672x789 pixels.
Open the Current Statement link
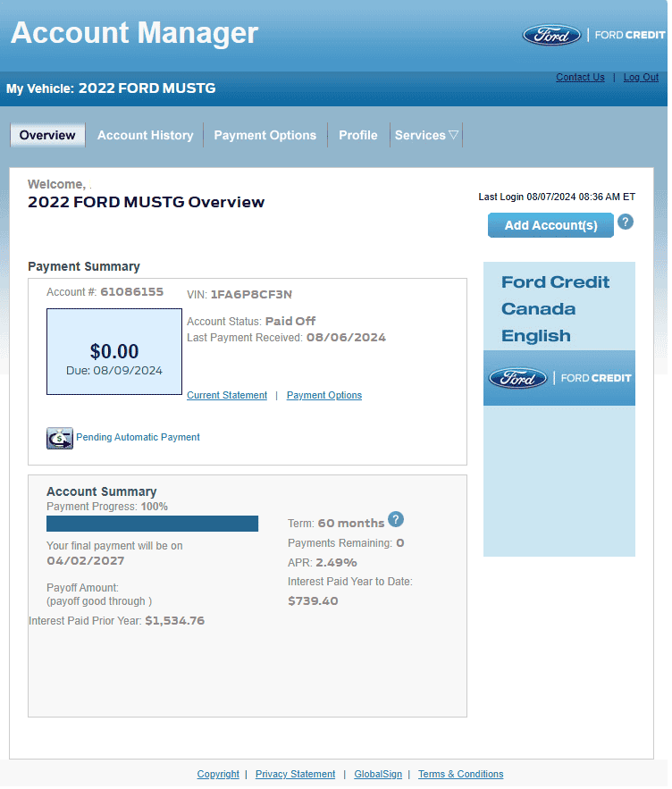[x=229, y=398]
